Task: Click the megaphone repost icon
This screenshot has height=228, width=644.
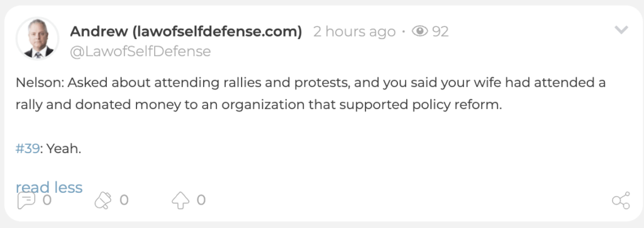Action: [103, 200]
